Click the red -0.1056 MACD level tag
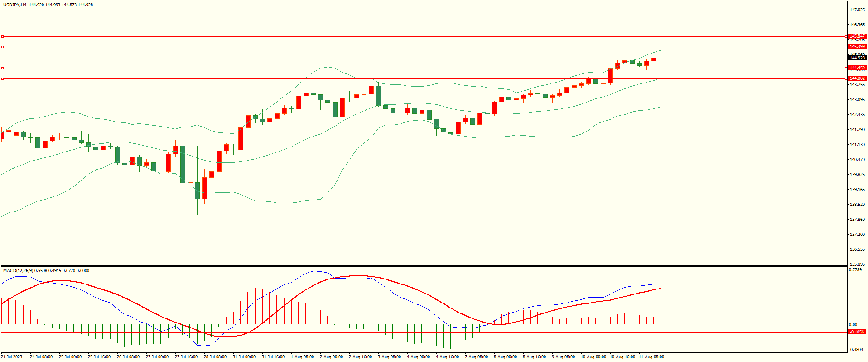 (857, 332)
